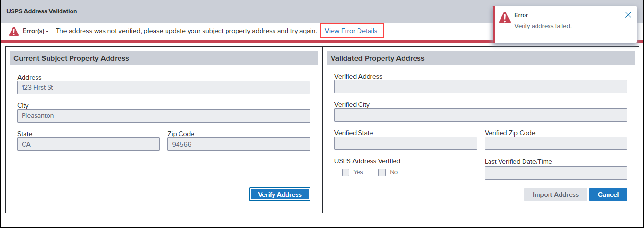Screen dimensions: 644x228
Task: Click the Import Address button
Action: tap(556, 194)
